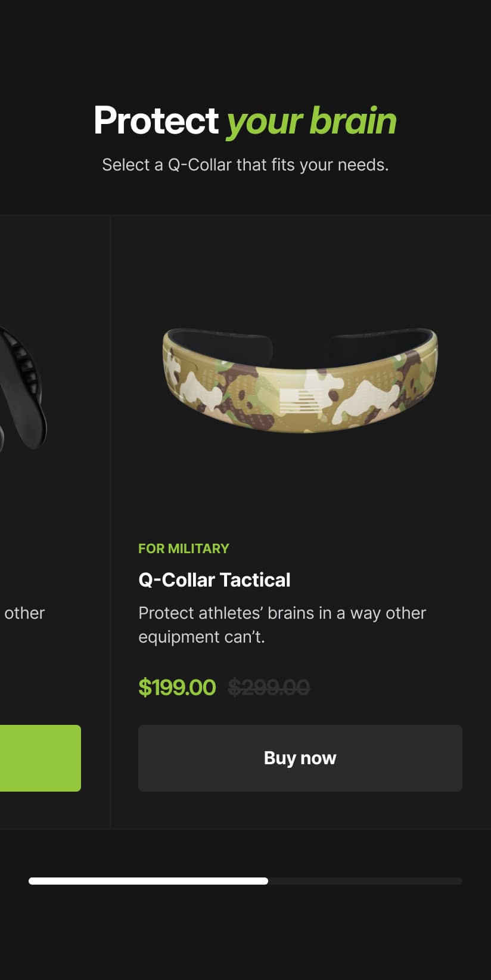Image resolution: width=491 pixels, height=980 pixels.
Task: Click the carousel progress bar at bottom
Action: pyautogui.click(x=245, y=880)
